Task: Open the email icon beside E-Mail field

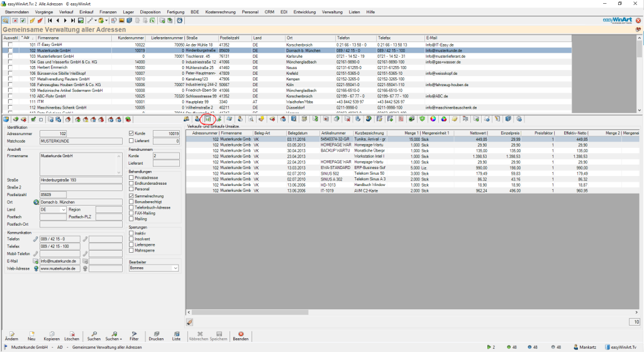Action: coord(36,261)
